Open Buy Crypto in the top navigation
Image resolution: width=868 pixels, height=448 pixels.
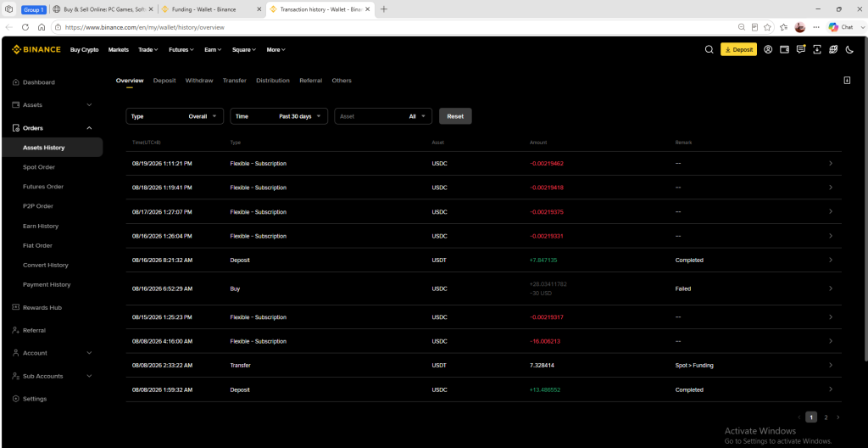84,49
